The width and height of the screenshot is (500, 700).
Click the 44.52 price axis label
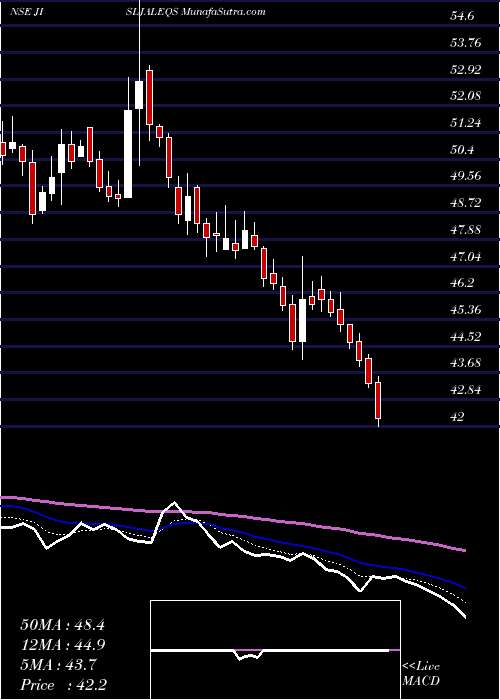click(x=465, y=336)
